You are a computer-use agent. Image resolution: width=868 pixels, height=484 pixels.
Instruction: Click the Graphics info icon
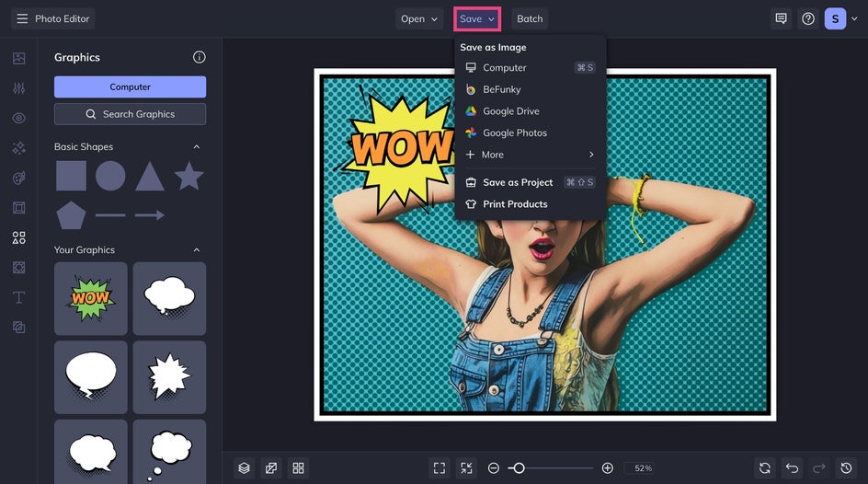click(199, 57)
